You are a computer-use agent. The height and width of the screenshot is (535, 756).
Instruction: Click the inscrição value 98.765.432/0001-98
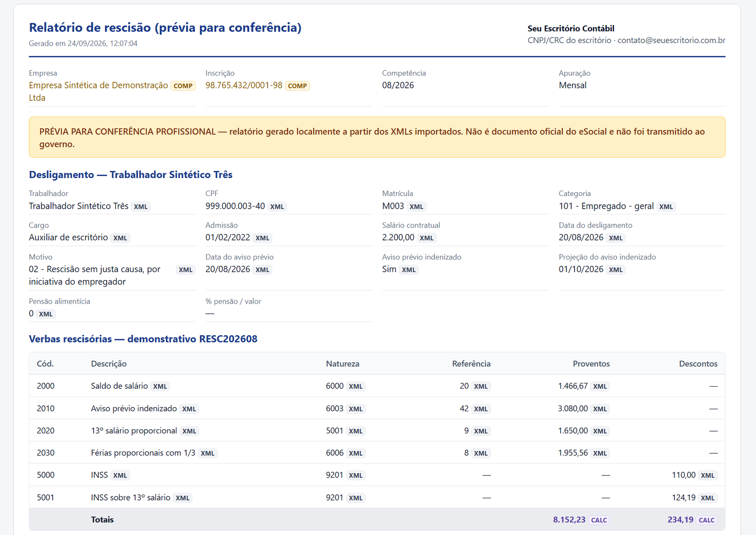[244, 85]
